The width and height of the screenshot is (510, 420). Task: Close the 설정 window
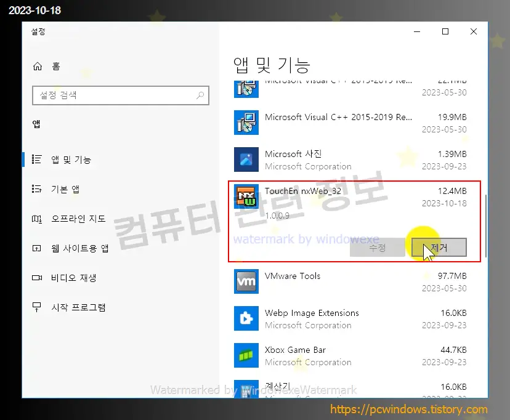pos(474,31)
